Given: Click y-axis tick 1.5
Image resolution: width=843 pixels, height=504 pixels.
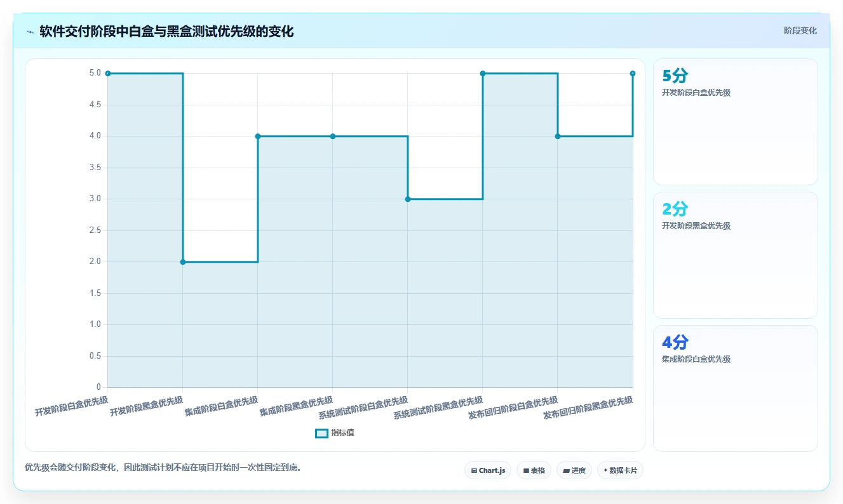Looking at the screenshot, I should coord(95,293).
